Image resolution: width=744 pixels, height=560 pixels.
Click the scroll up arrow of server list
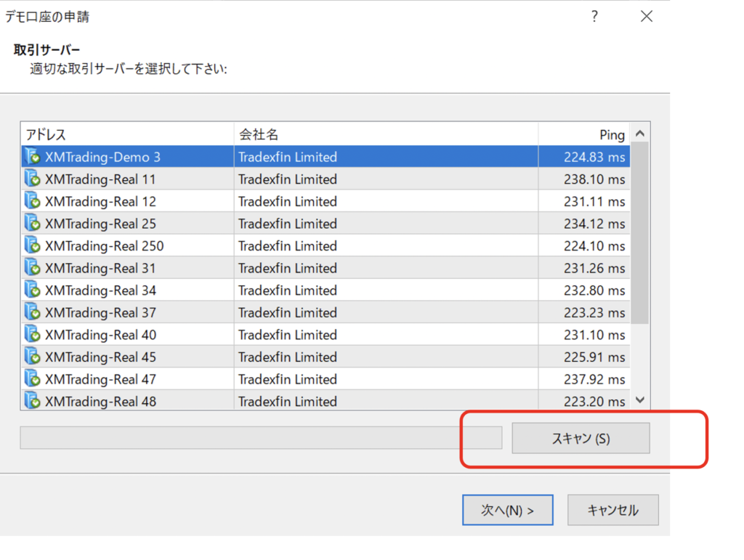640,133
